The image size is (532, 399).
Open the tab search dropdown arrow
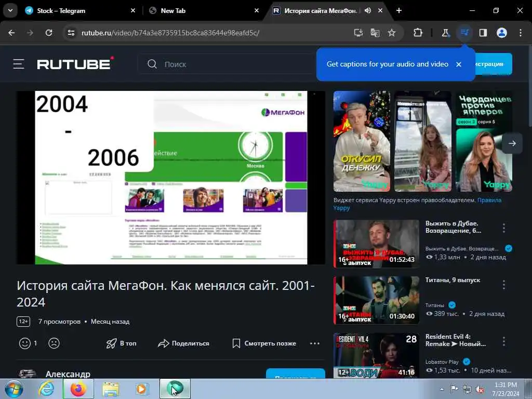pos(10,10)
